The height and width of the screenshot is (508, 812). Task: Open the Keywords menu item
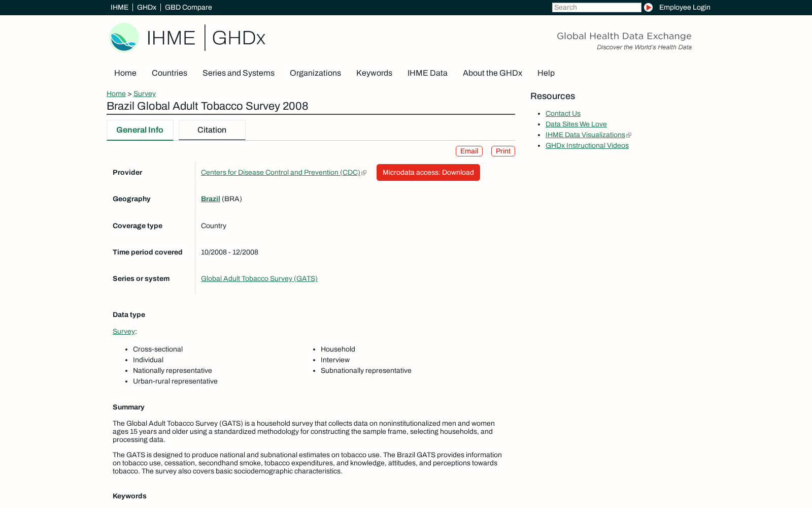pos(374,73)
